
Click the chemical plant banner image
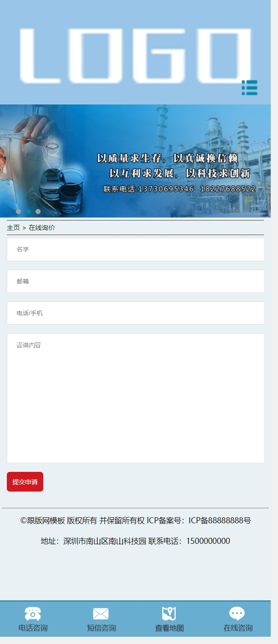(135, 161)
